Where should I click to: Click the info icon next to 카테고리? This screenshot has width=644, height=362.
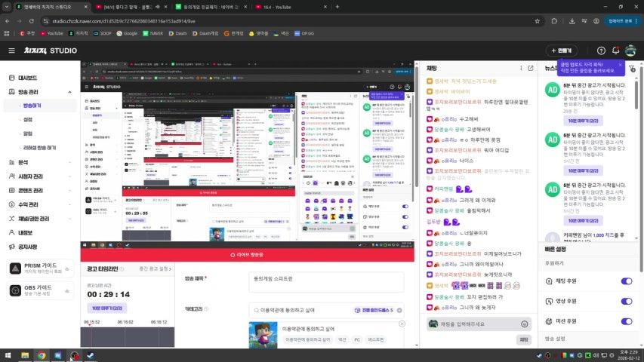pos(206,309)
